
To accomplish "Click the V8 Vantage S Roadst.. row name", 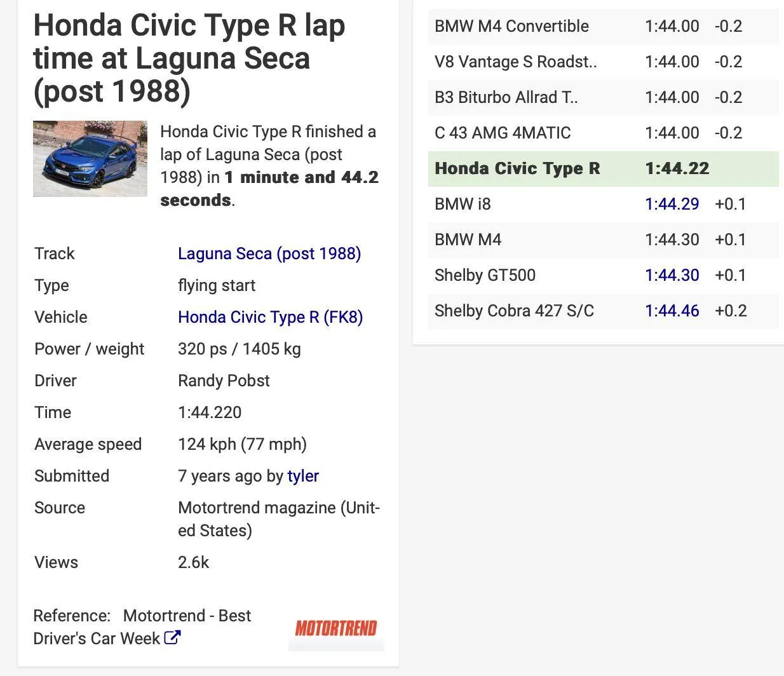I will pos(516,62).
